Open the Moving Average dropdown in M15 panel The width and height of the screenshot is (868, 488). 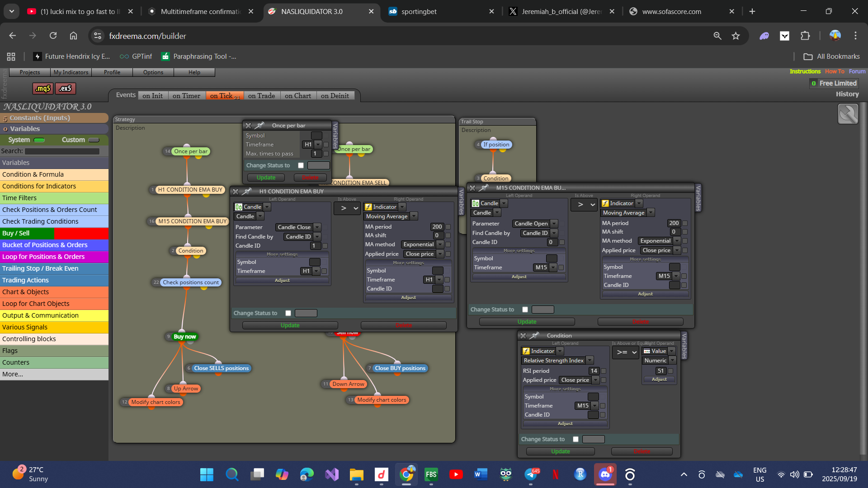(627, 213)
